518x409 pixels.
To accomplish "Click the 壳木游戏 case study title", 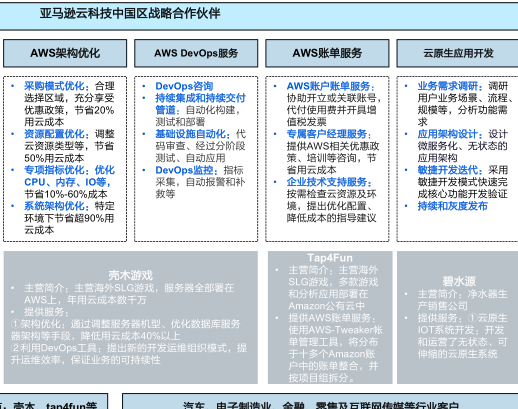I will [x=130, y=275].
